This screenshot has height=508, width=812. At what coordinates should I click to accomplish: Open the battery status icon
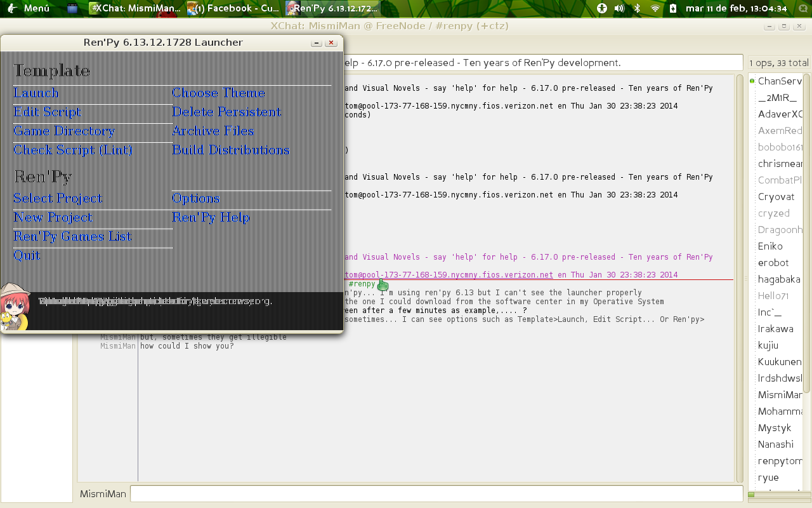(x=673, y=8)
